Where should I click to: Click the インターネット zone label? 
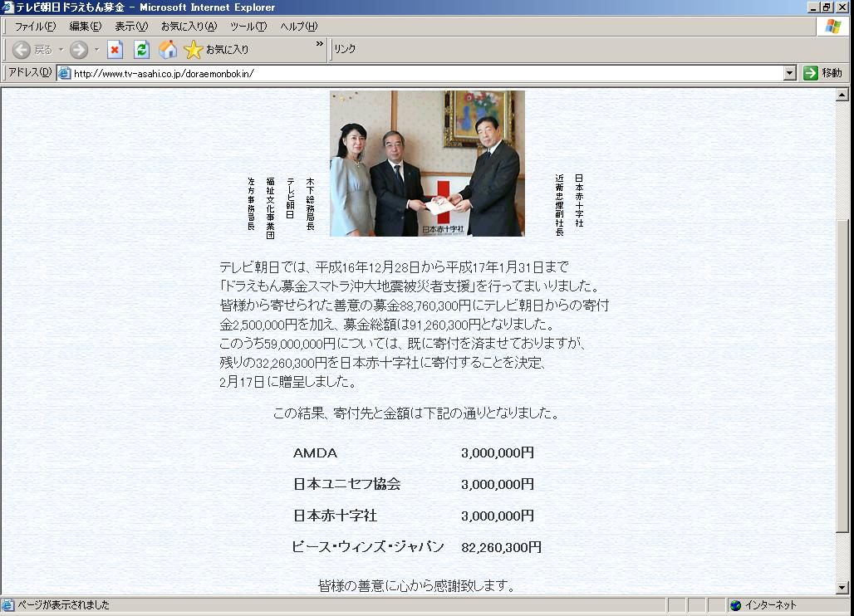[771, 605]
